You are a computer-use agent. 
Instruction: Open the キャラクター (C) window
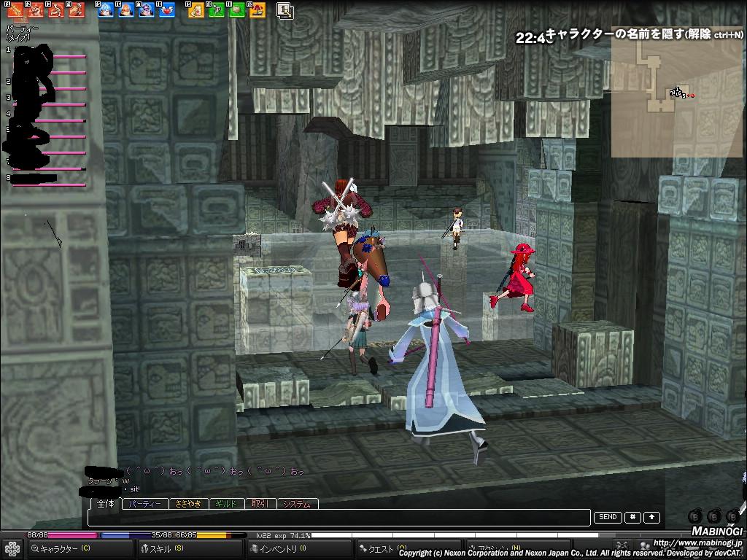[x=80, y=549]
